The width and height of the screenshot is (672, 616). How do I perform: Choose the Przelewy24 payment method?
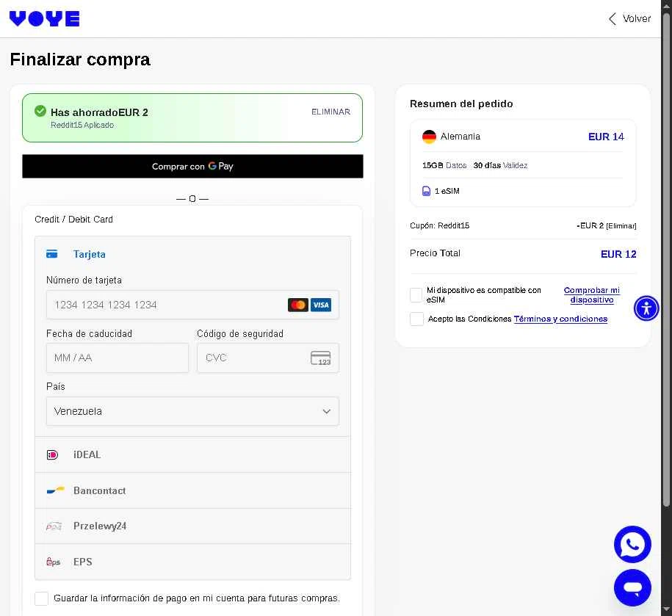tap(192, 526)
